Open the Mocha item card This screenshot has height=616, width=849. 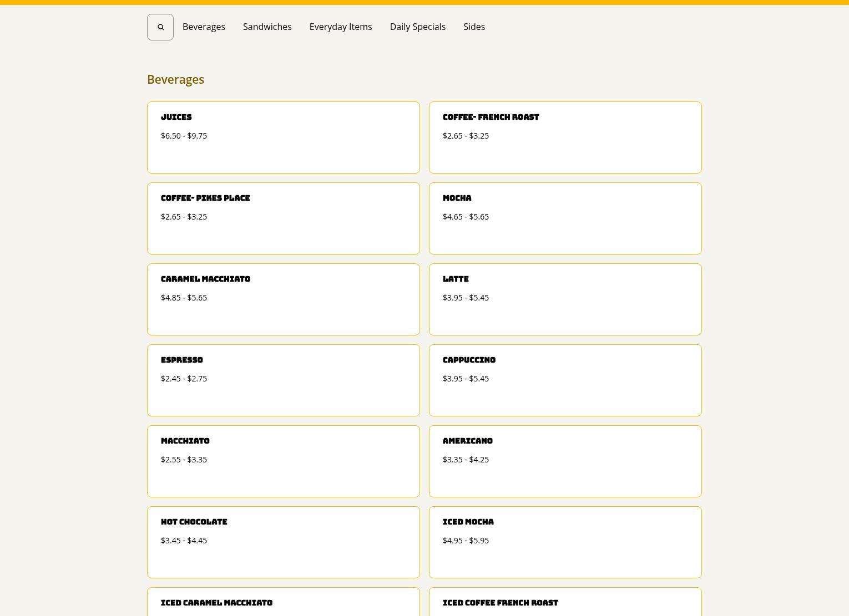[565, 218]
